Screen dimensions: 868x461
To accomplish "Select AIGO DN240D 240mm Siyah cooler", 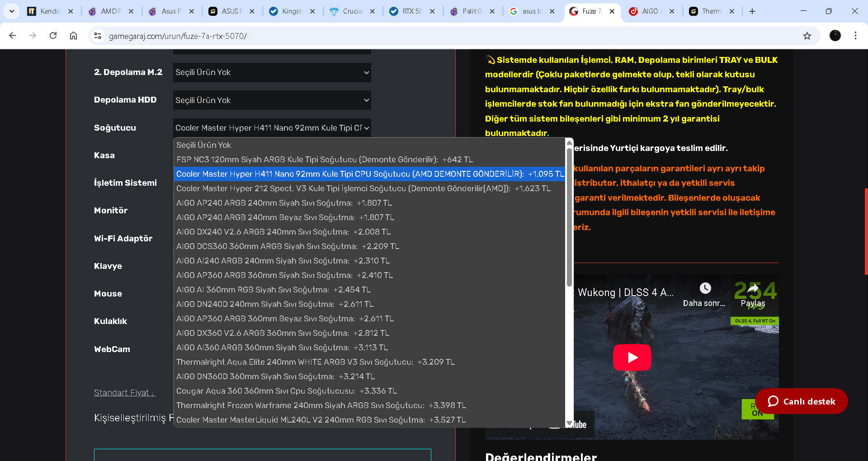I will 369,304.
